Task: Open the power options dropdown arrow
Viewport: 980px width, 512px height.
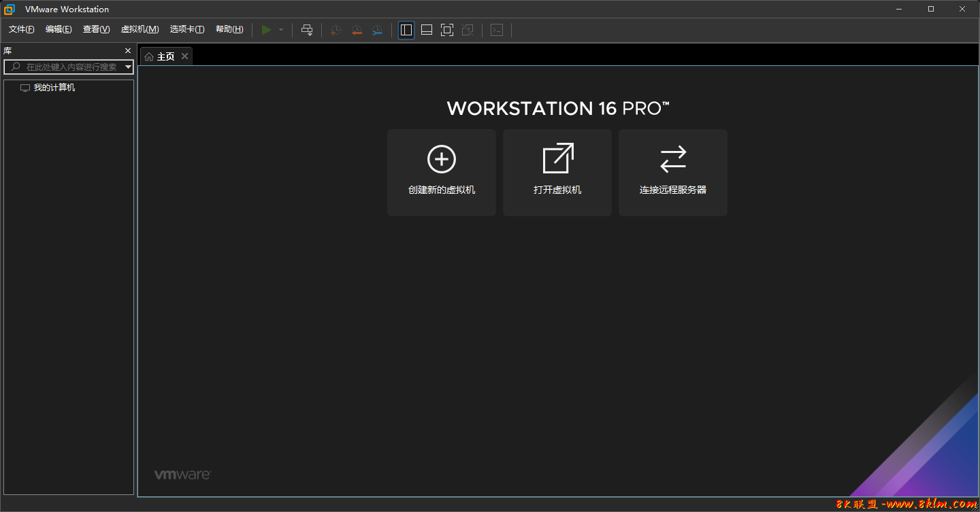Action: (281, 30)
